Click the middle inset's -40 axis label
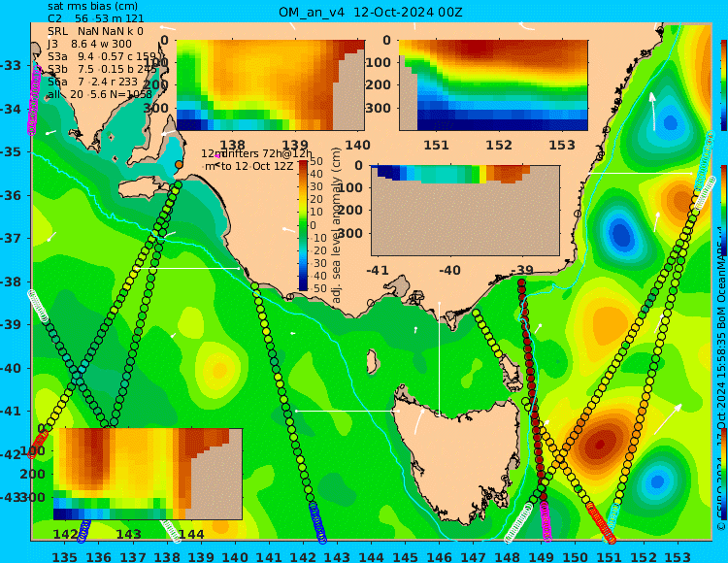The height and width of the screenshot is (563, 728). tap(449, 270)
